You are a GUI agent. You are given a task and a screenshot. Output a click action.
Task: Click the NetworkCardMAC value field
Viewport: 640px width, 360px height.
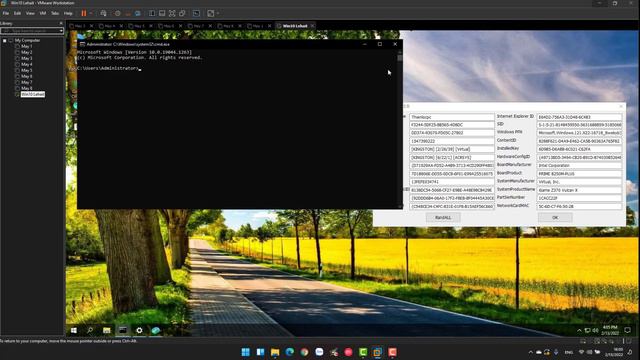point(579,206)
